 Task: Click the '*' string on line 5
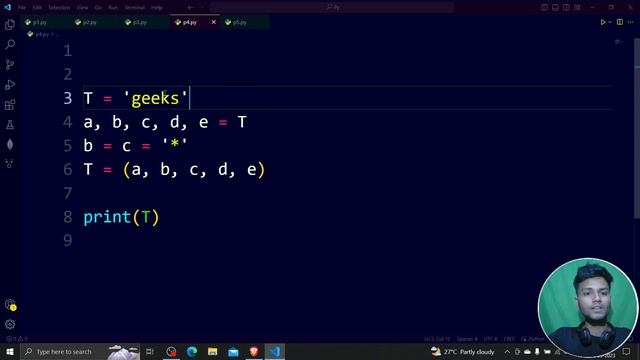coord(175,145)
